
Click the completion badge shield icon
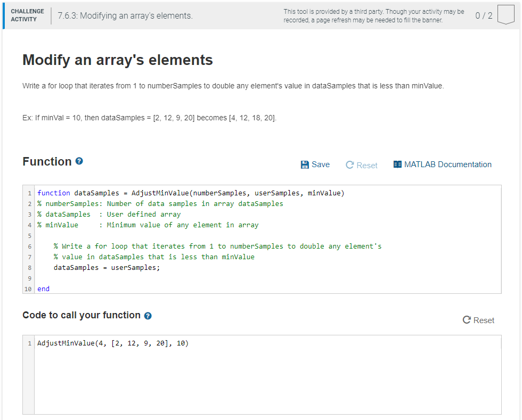505,15
